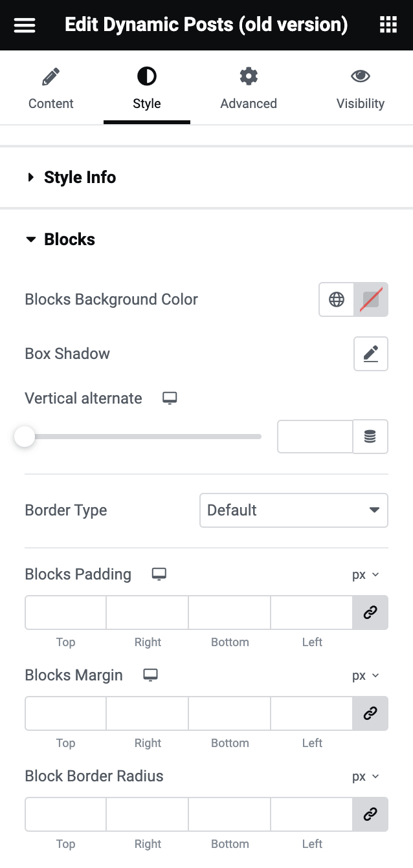Click the stacked values icon next to Vertical alternate field
413x868 pixels.
click(x=370, y=437)
